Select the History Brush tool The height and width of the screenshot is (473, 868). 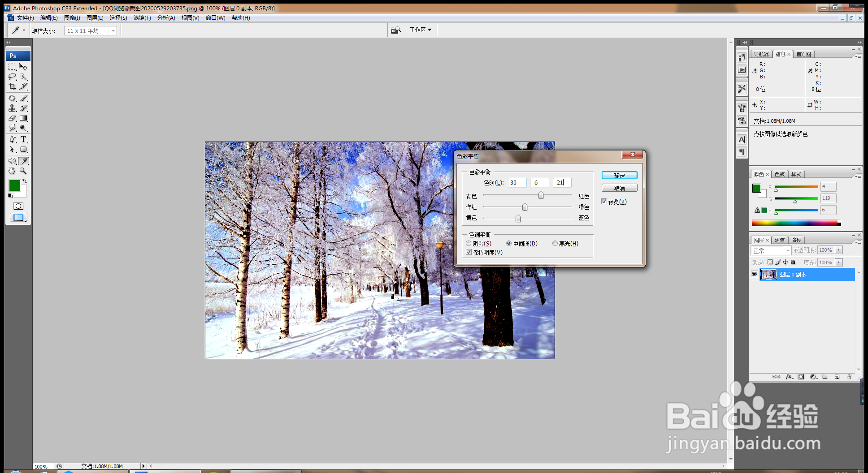point(24,108)
